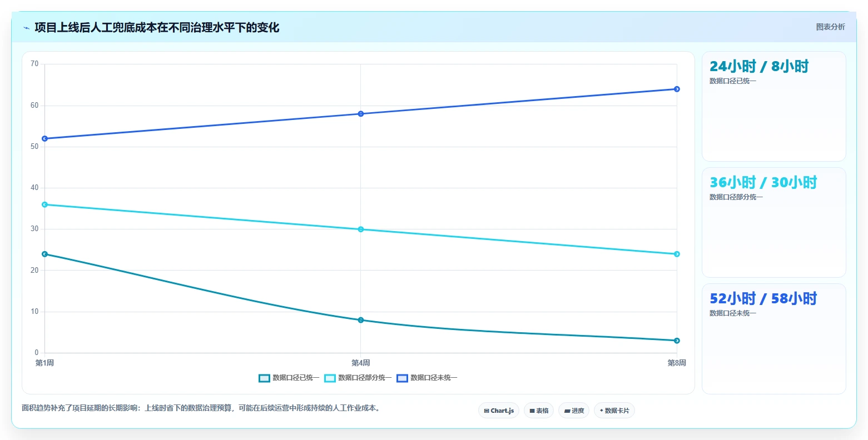868x440 pixels.
Task: Click the 第1周 point on 数据口径未统一 line
Action: coord(44,138)
